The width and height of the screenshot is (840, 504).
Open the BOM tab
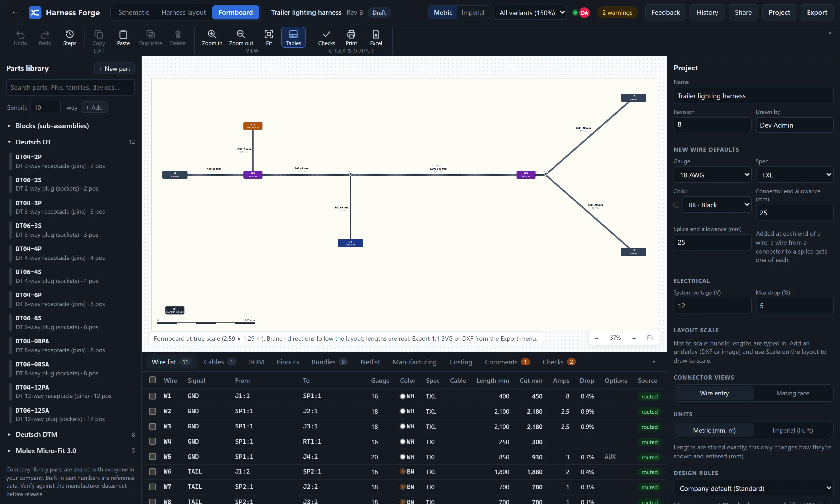coord(256,362)
